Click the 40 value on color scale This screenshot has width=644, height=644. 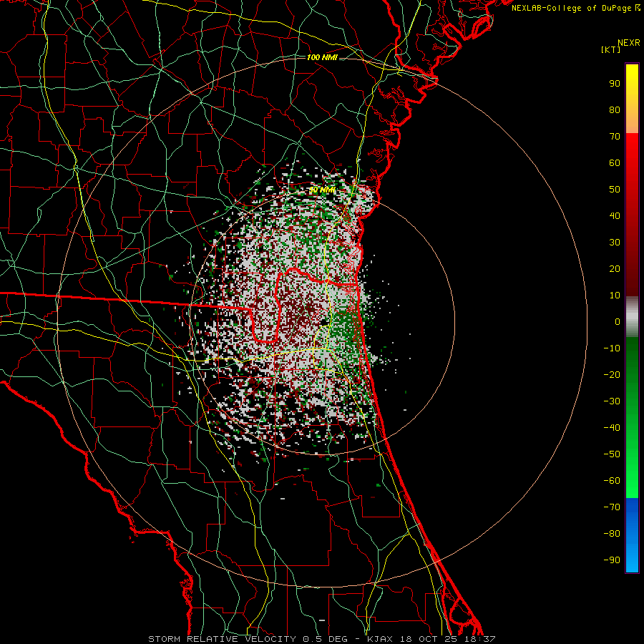(615, 216)
